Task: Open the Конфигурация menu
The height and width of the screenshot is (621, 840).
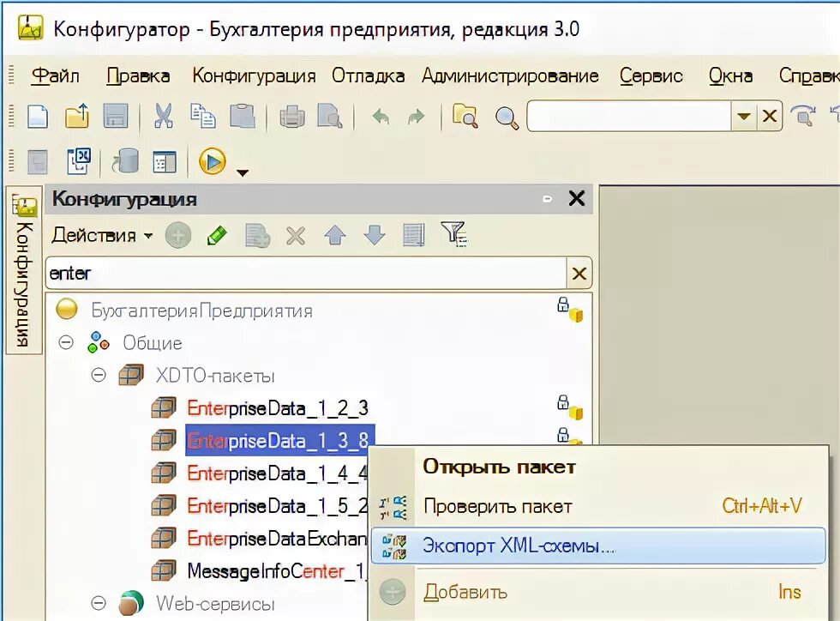Action: click(x=254, y=75)
